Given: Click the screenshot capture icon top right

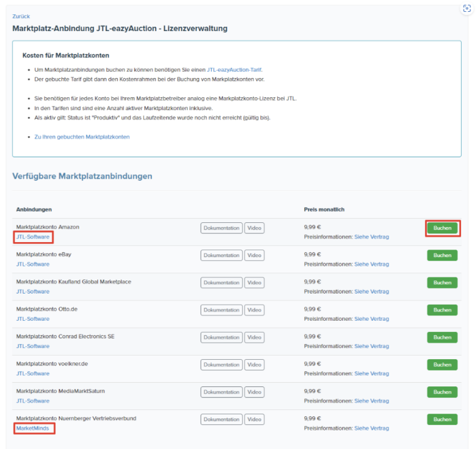Looking at the screenshot, I should [x=467, y=9].
